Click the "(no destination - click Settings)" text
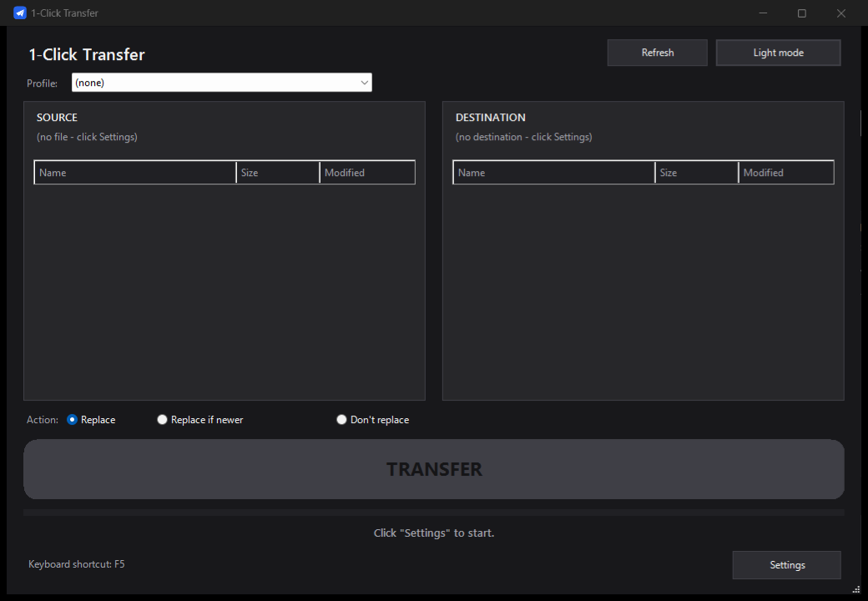This screenshot has width=868, height=601. coord(523,137)
